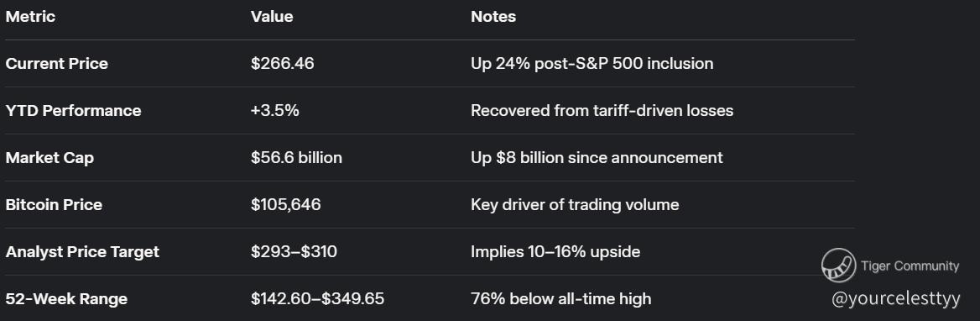Click the Tiger Community logo icon
This screenshot has height=321, width=980.
pos(839,266)
